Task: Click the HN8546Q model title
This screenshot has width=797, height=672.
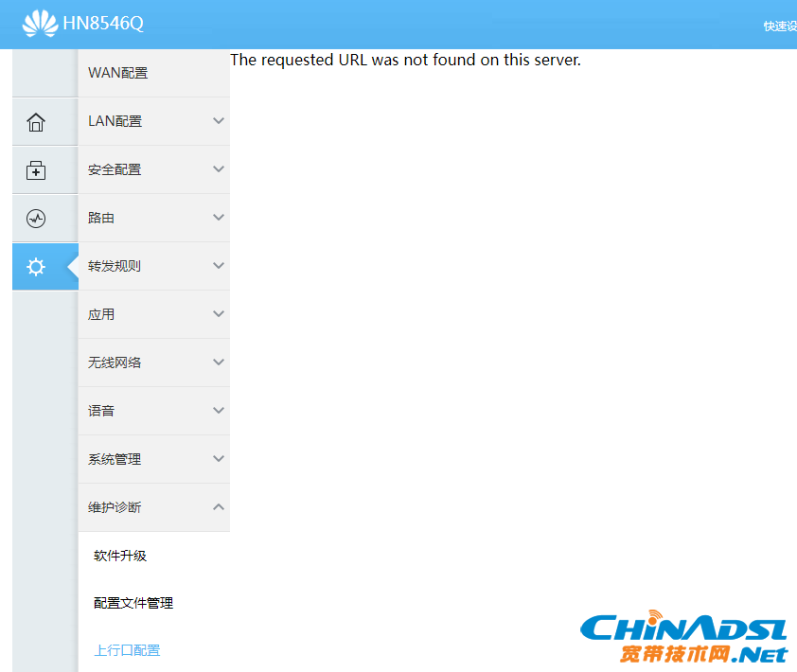Action: (103, 24)
